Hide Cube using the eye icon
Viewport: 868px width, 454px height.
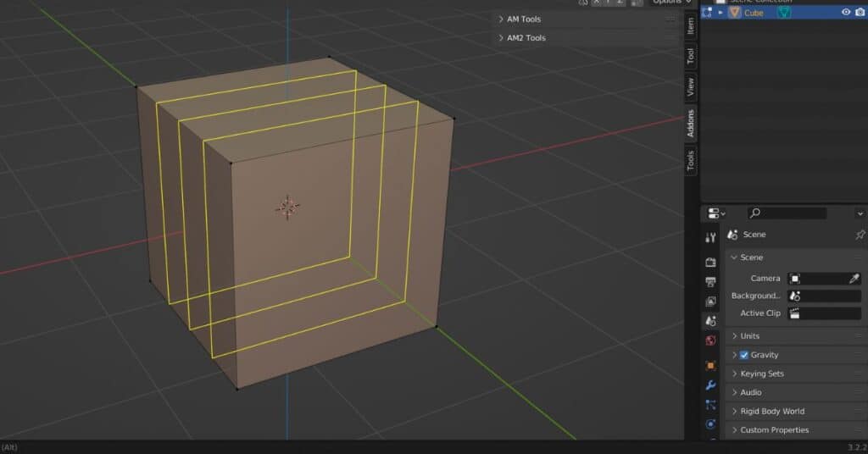[846, 13]
